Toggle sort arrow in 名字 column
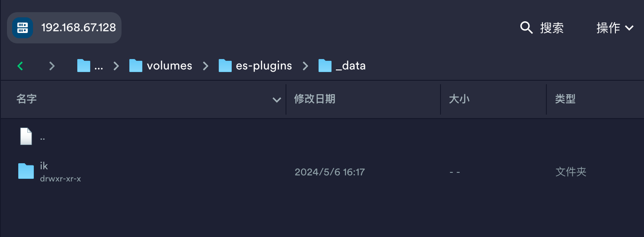644x237 pixels. point(276,100)
